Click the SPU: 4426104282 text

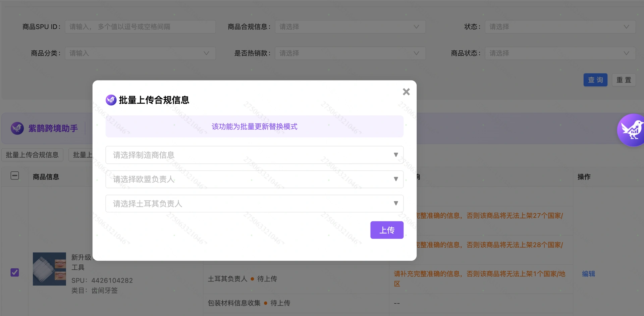pyautogui.click(x=102, y=280)
